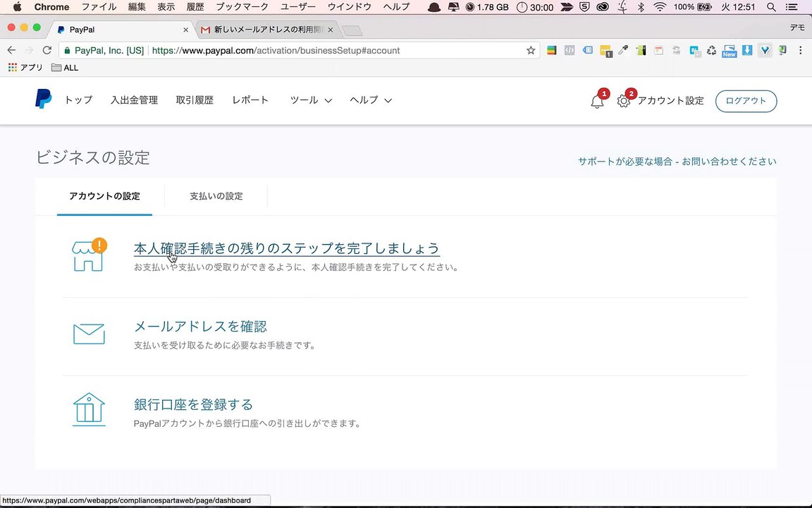Open 入出金管理 page
Image resolution: width=812 pixels, height=508 pixels.
click(x=134, y=100)
